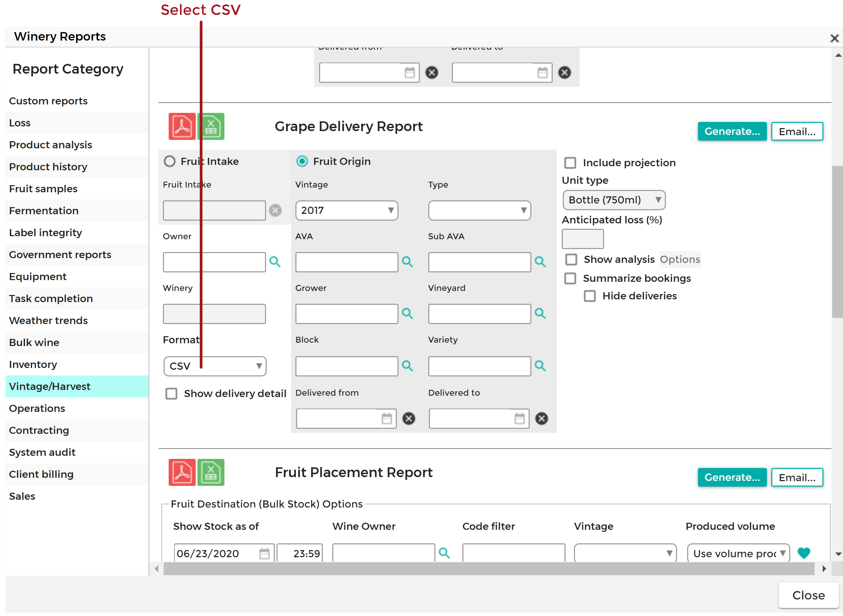Open the Wine Owner search magnifier
Viewport: 843px width, 616px height.
[x=444, y=552]
